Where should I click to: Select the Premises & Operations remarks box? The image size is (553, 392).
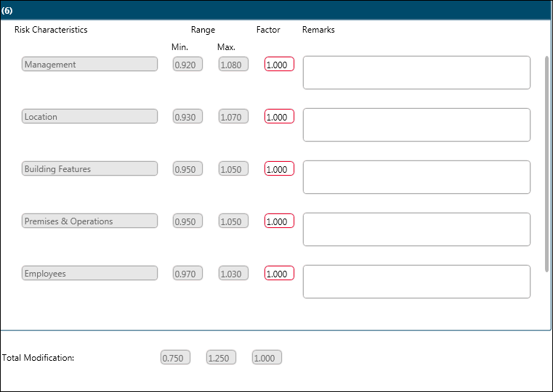coord(416,229)
